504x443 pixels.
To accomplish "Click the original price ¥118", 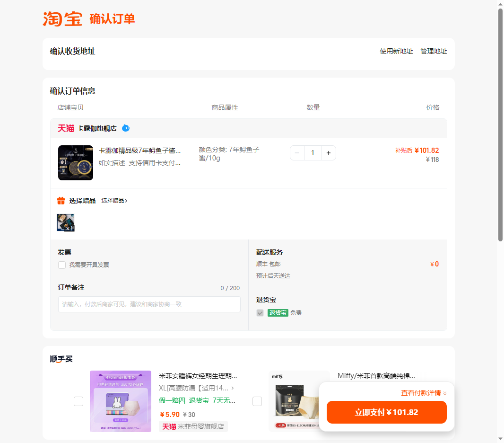I will [x=432, y=159].
